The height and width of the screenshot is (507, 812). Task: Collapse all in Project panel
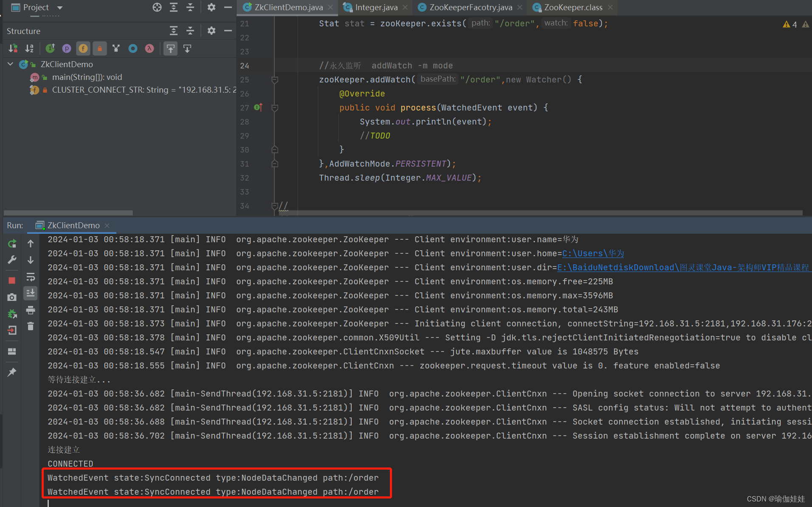[190, 7]
